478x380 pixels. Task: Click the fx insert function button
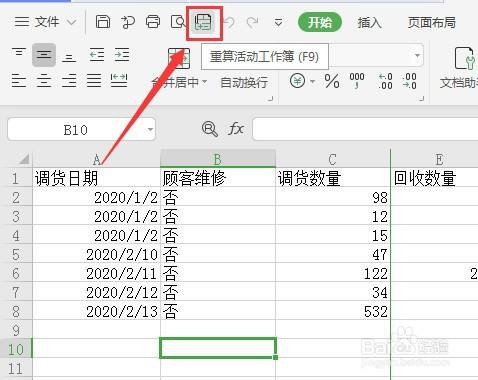[x=236, y=129]
